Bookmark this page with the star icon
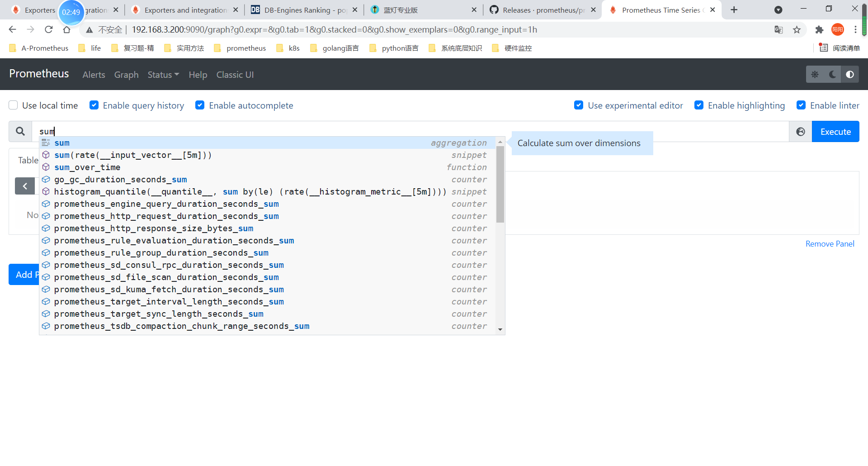 (797, 30)
